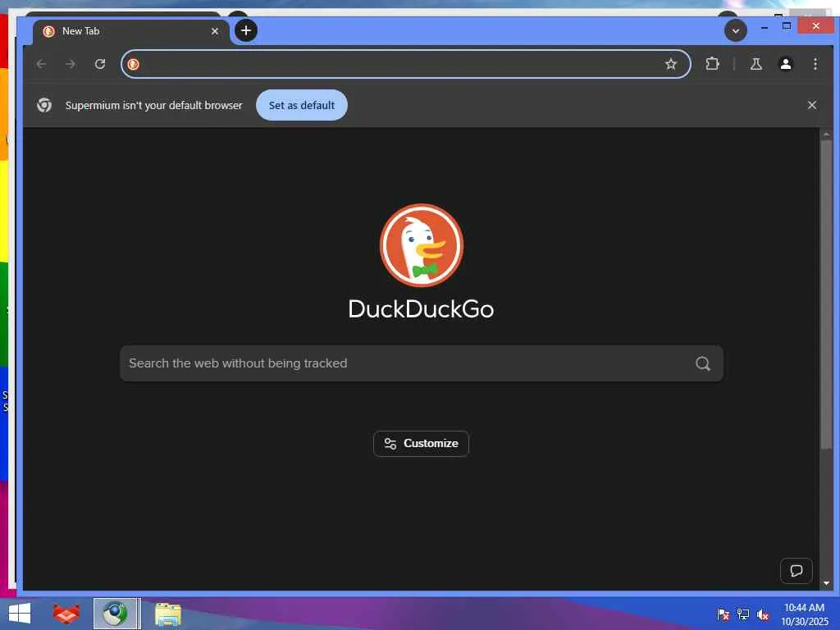Viewport: 840px width, 630px height.
Task: Click the Action Center flag tray icon
Action: point(723,614)
